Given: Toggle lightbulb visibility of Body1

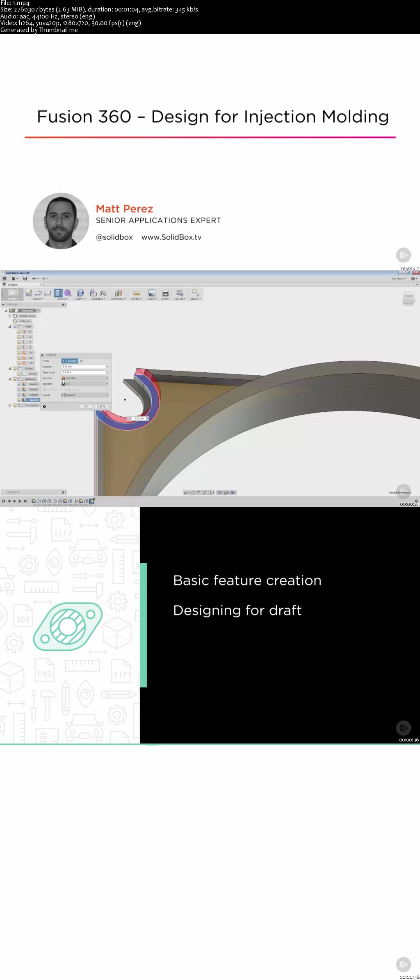Looking at the screenshot, I should pyautogui.click(x=19, y=374).
